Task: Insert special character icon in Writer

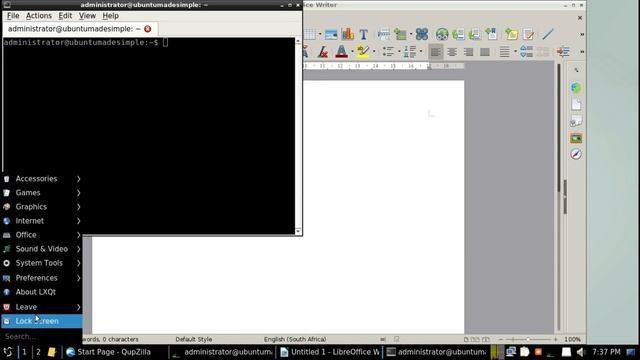Action: (422, 34)
